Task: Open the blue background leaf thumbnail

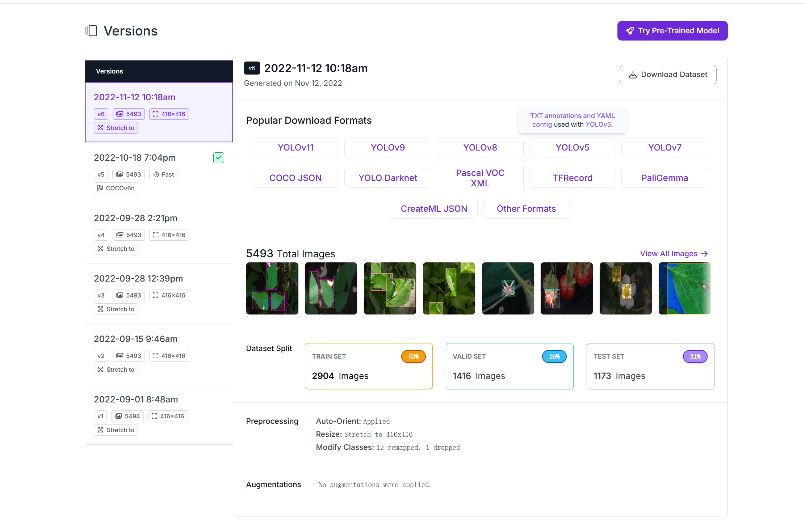Action: click(x=685, y=288)
